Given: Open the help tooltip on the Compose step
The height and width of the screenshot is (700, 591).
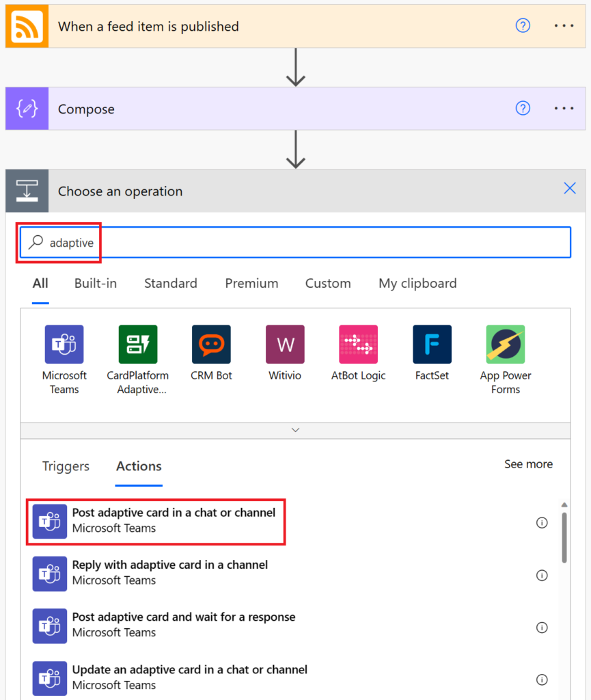Looking at the screenshot, I should tap(523, 108).
